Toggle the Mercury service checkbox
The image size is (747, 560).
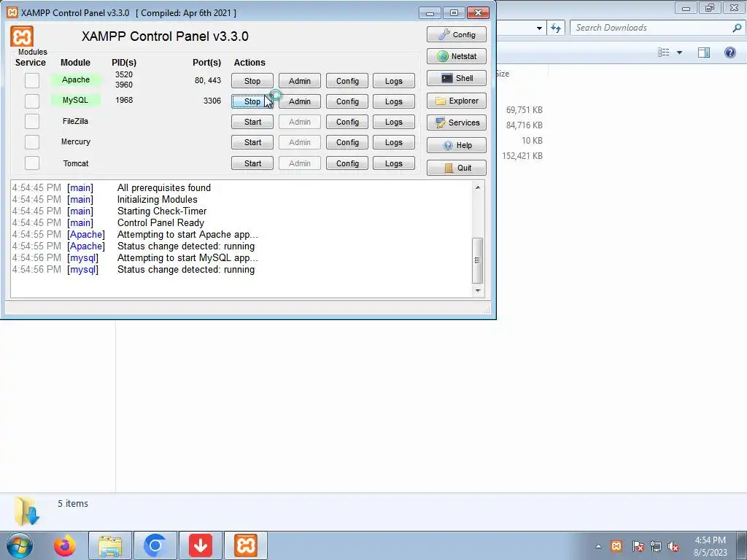(32, 142)
